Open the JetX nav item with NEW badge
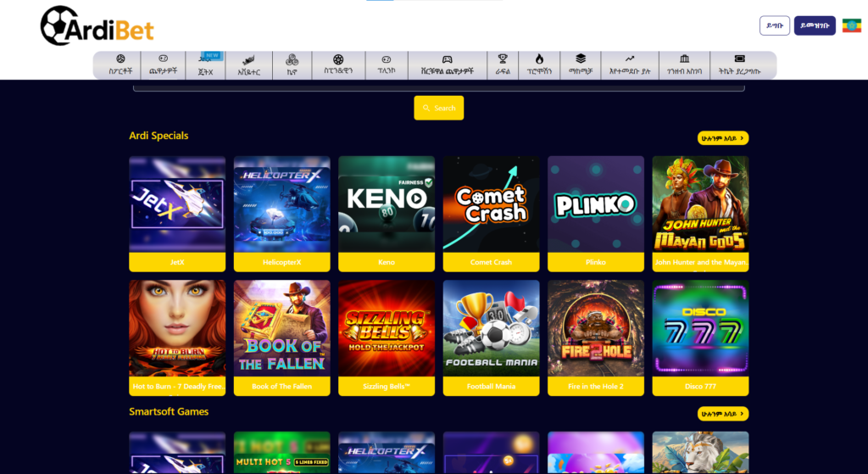The width and height of the screenshot is (868, 474). 205,65
